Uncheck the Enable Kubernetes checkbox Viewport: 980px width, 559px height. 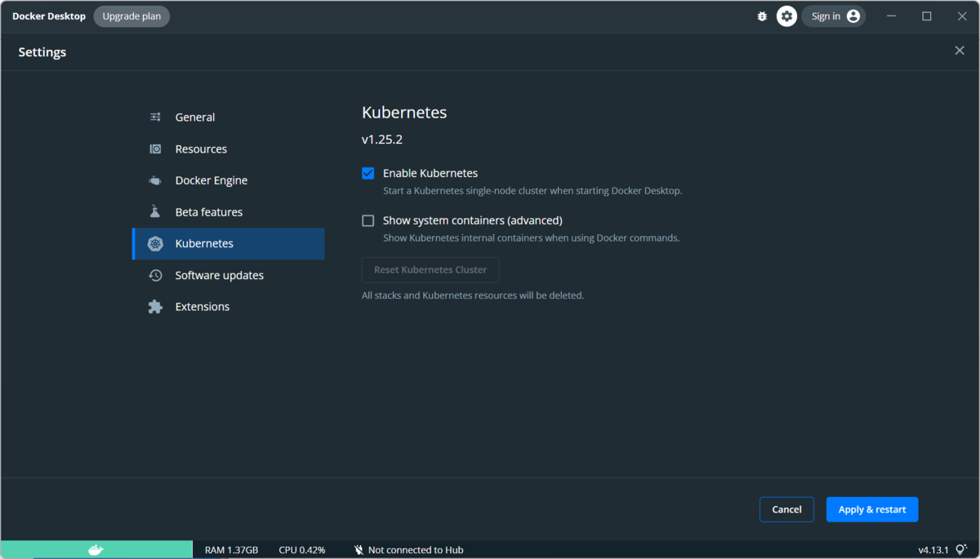point(368,173)
